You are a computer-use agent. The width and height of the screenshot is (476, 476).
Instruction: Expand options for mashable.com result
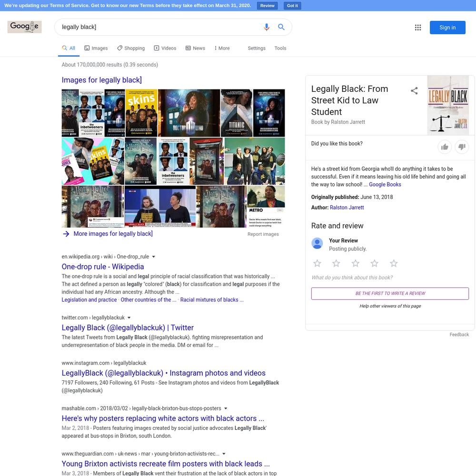pos(226,408)
